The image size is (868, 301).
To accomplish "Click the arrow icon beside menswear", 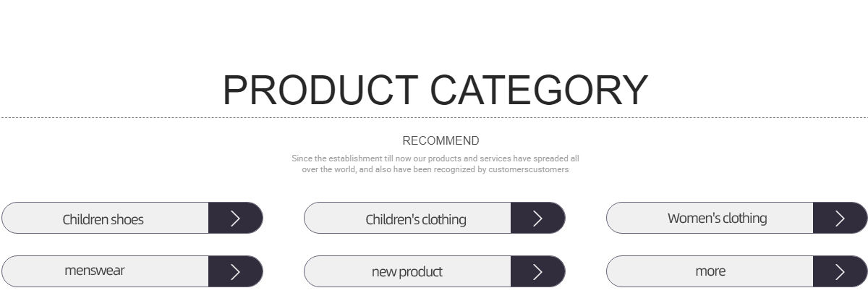I will pos(235,272).
